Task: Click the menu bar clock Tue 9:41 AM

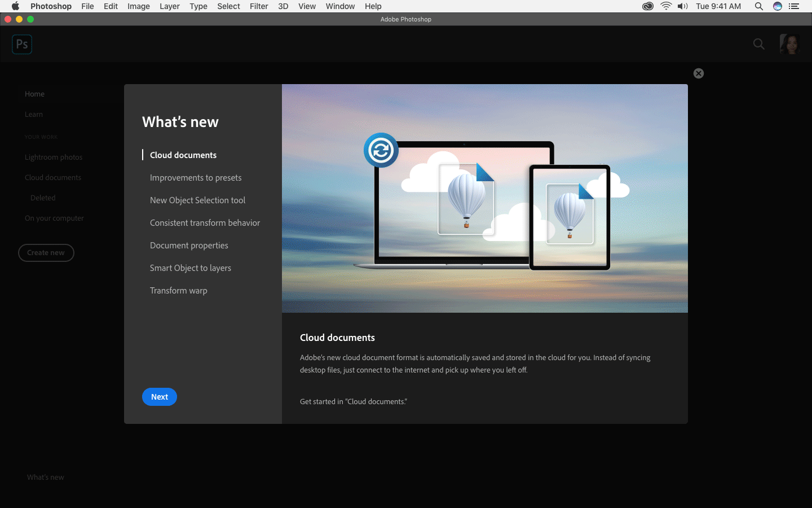Action: coord(718,6)
